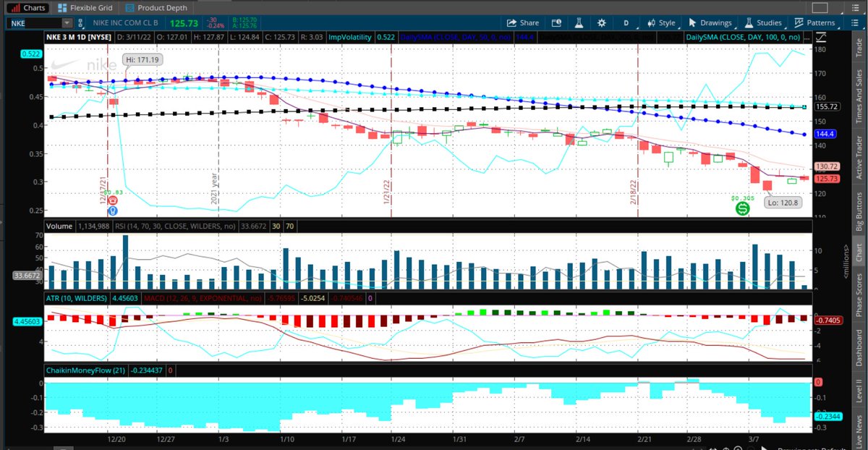This screenshot has width=868, height=450.
Task: Click the Share icon
Action: tap(522, 22)
